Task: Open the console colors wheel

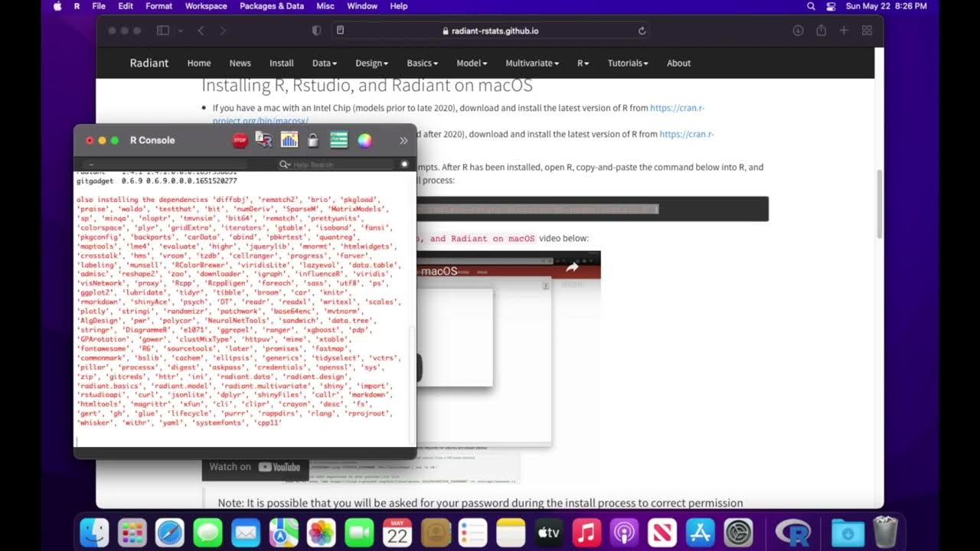Action: (x=364, y=140)
